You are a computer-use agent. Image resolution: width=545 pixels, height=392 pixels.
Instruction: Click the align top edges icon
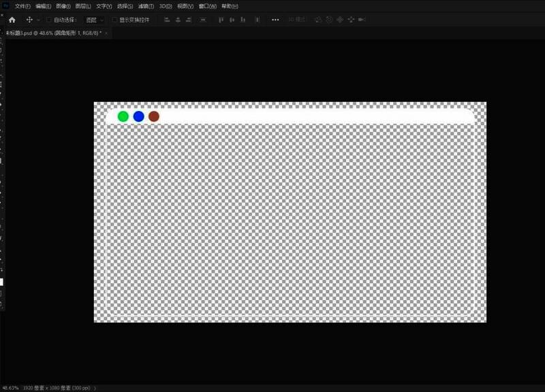pos(220,21)
